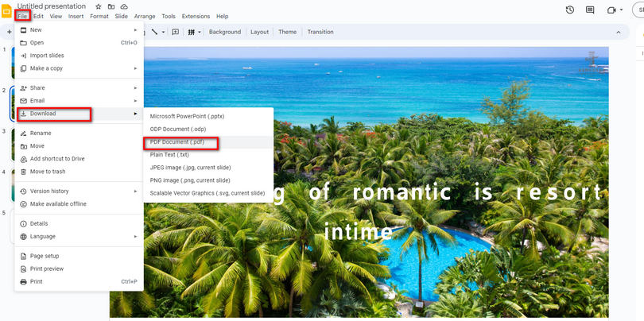
Task: Open the Help menu
Action: (x=222, y=17)
